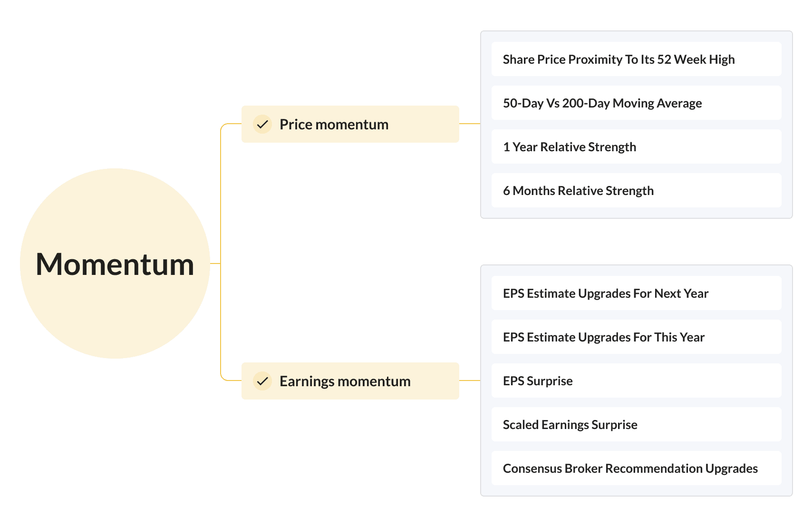The height and width of the screenshot is (527, 812).
Task: Select 50-Day Vs 200-Day Moving Average item
Action: [x=637, y=103]
